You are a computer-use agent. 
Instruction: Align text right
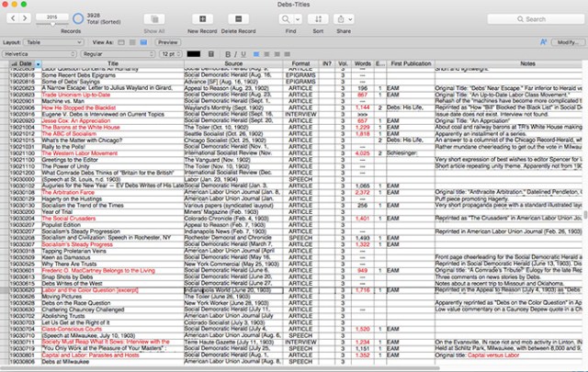coord(277,54)
